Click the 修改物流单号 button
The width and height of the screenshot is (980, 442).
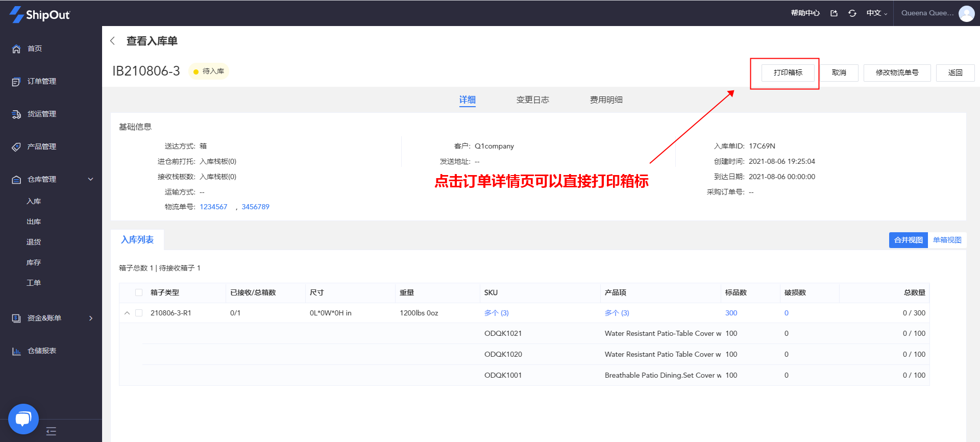897,72
